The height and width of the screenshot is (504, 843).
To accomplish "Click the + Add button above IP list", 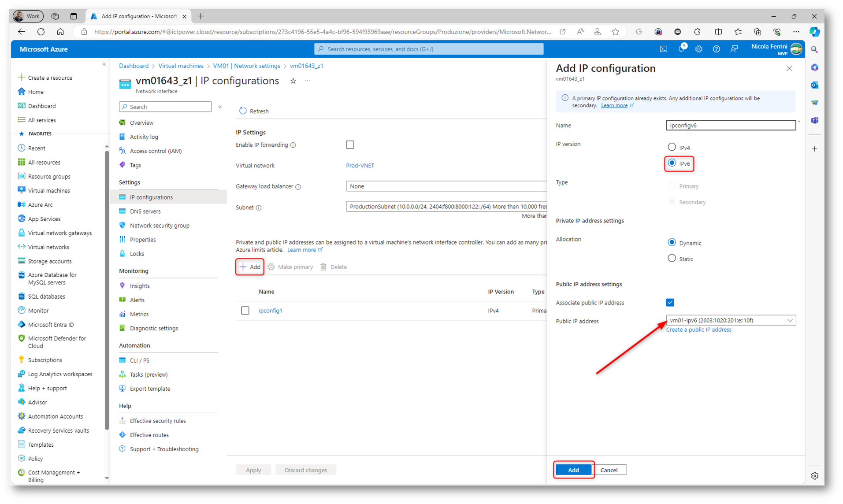I will click(250, 267).
